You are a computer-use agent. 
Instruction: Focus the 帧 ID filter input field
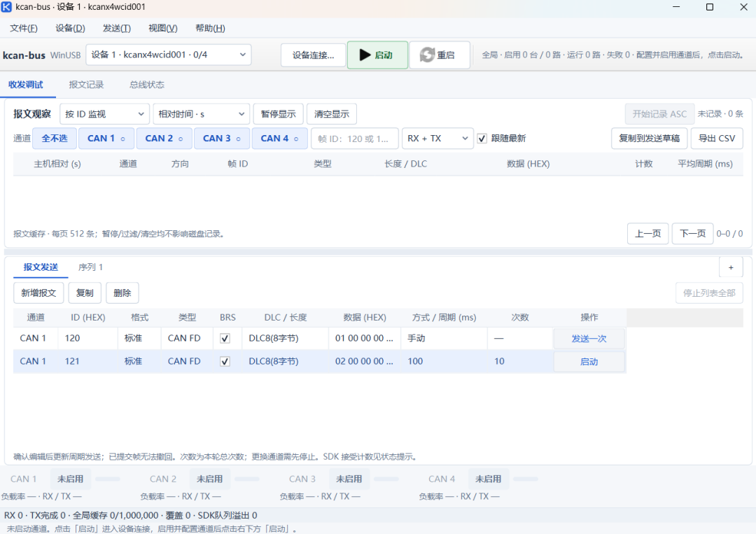click(x=355, y=139)
